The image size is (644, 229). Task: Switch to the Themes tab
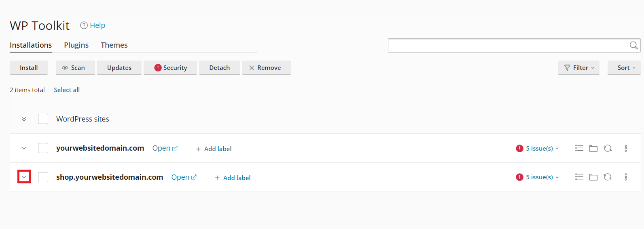coord(114,45)
